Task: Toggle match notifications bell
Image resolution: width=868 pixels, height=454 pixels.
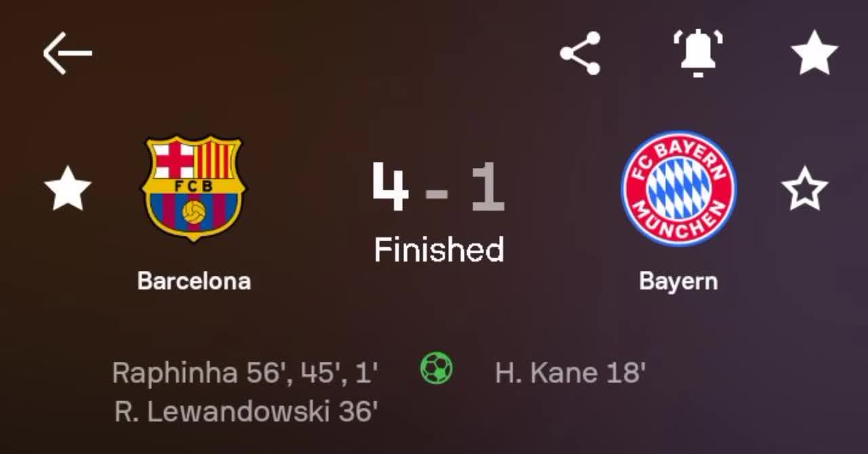Action: click(x=698, y=53)
